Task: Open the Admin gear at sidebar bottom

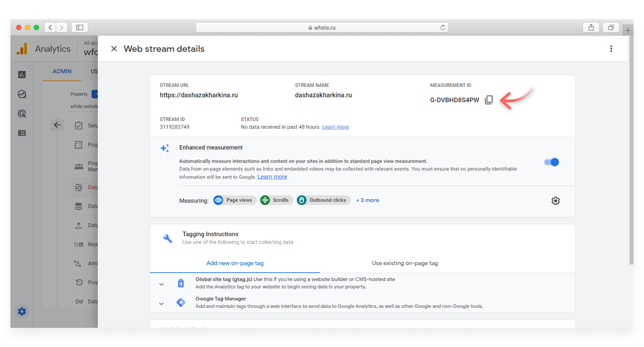Action: click(22, 311)
